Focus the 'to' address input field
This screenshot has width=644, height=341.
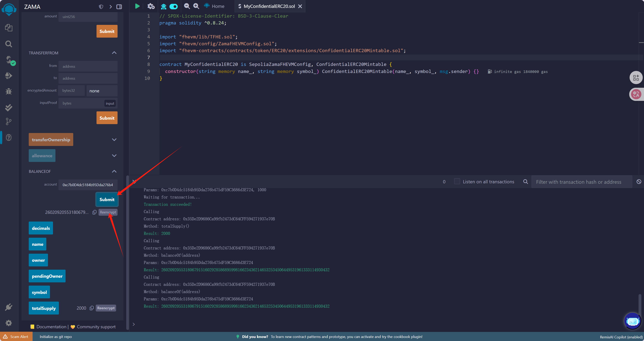(88, 78)
